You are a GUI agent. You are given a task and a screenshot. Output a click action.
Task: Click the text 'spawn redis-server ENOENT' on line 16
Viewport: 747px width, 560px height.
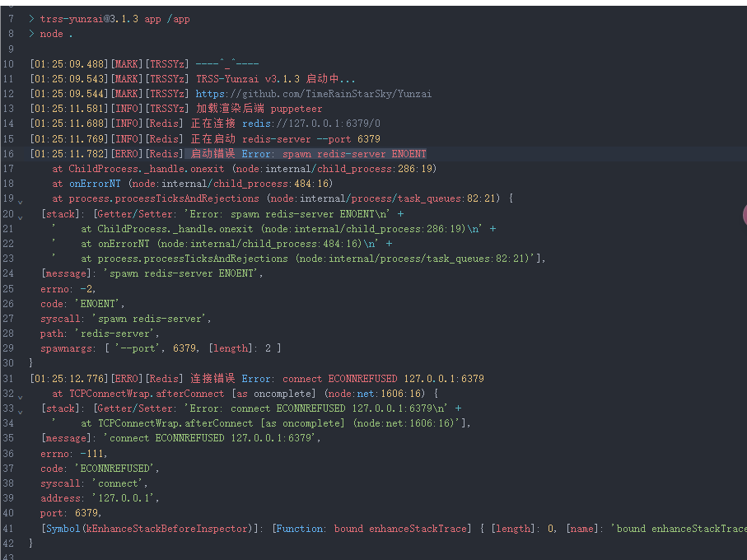pyautogui.click(x=354, y=154)
